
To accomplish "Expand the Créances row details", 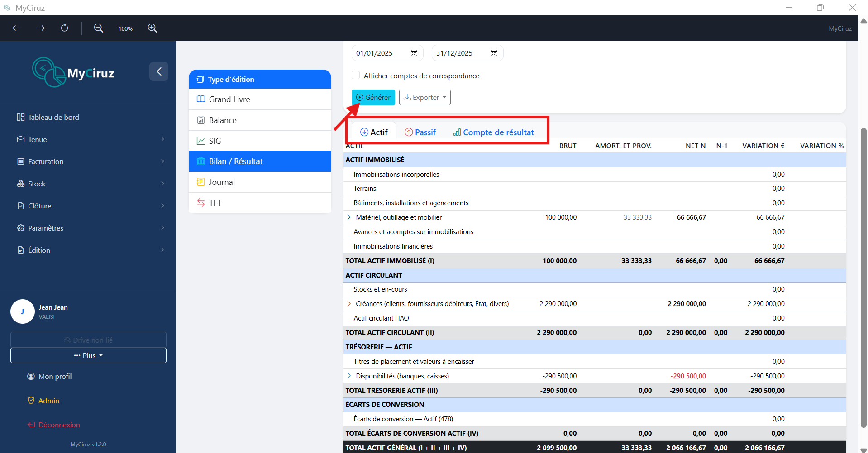I will [349, 304].
